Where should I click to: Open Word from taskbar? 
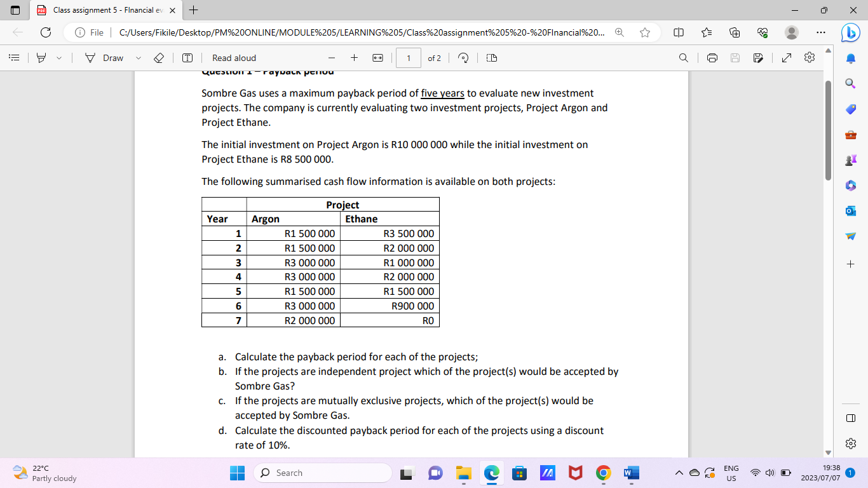pos(631,473)
